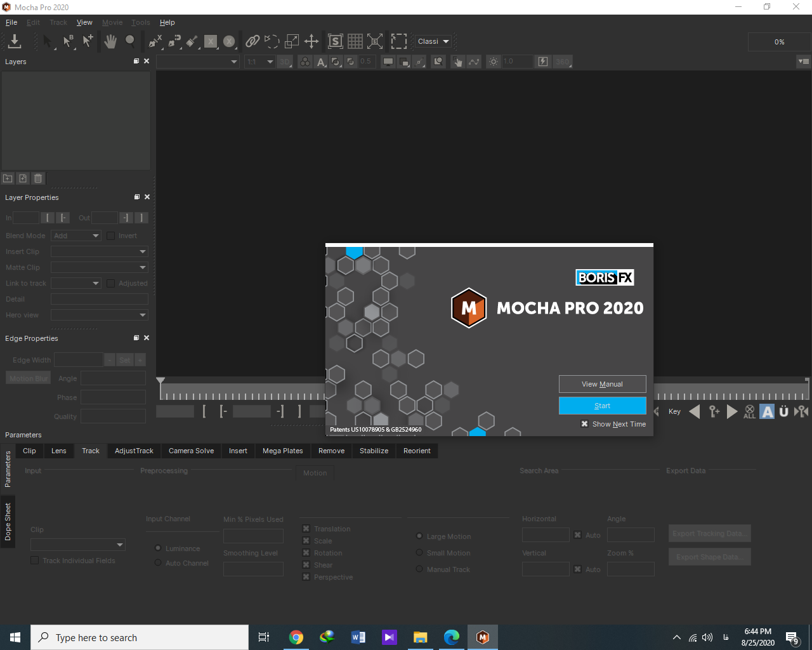Click the Export Shape Data button

(x=710, y=557)
